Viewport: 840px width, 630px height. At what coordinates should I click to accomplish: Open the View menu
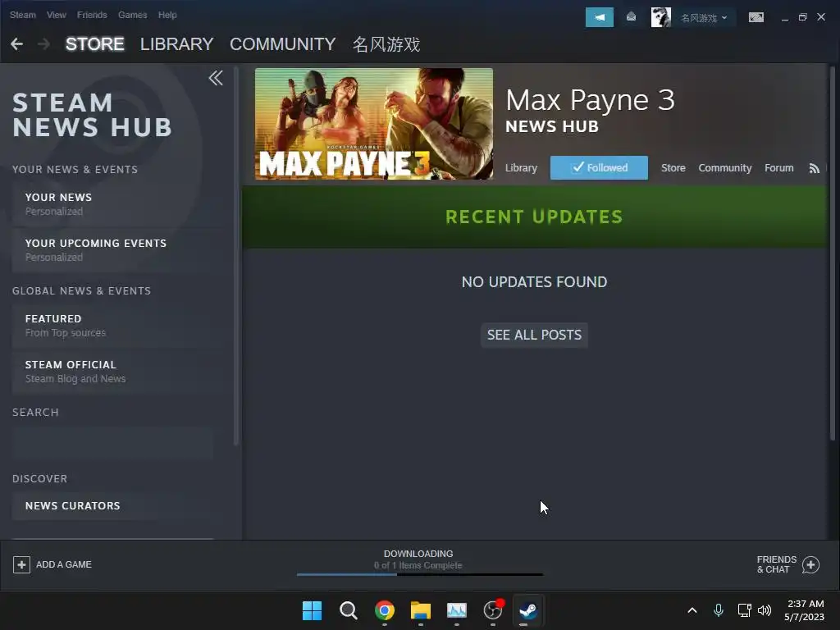[57, 15]
